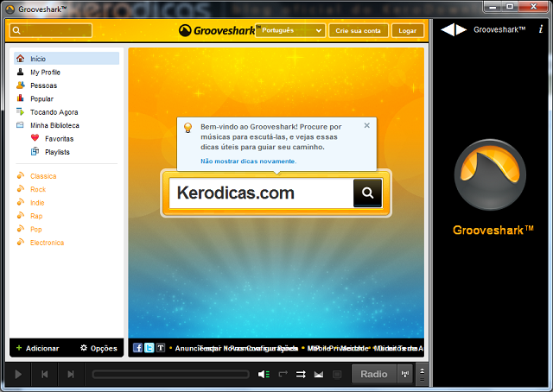This screenshot has width=553, height=392.
Task: Click the Grooveshark title bar icon
Action: tap(10, 9)
